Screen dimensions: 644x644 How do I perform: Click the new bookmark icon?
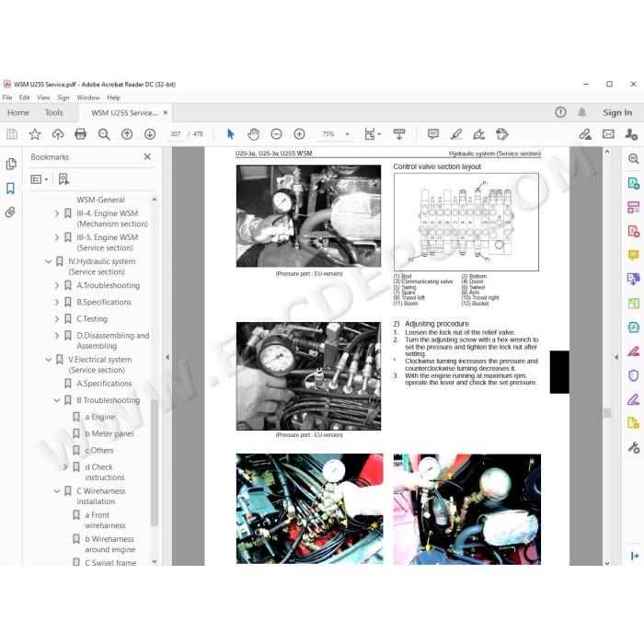(x=63, y=179)
